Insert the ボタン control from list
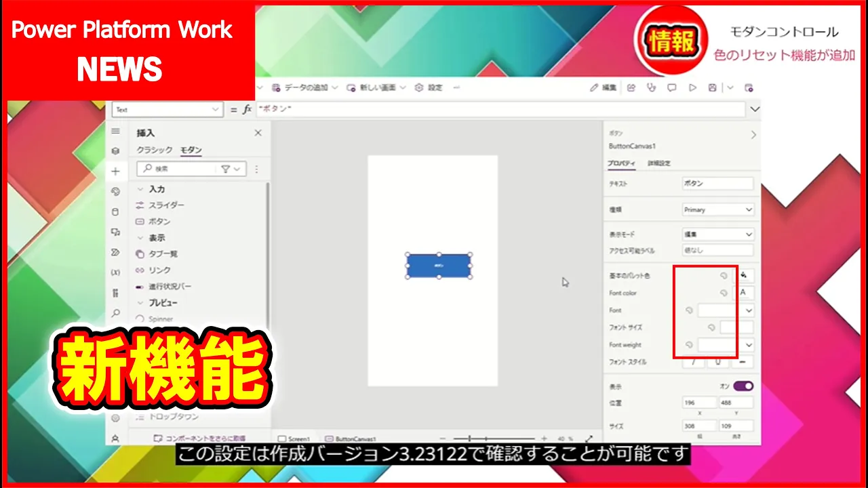868x488 pixels. (153, 221)
